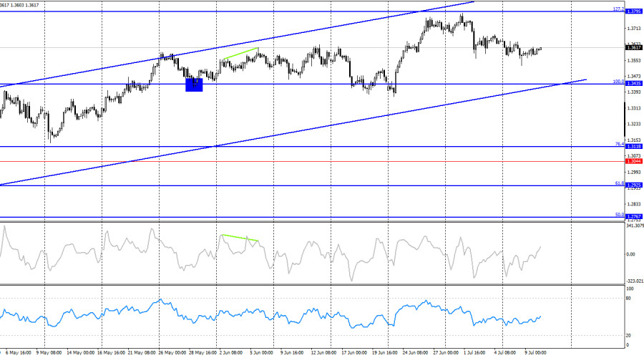Click the red 1.3044 price tag
The width and height of the screenshot is (644, 358).
pos(634,161)
